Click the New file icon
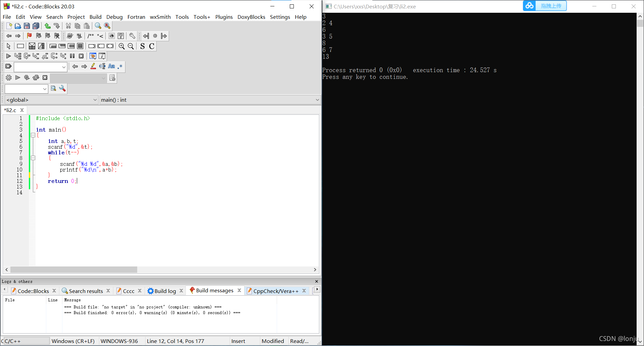The height and width of the screenshot is (346, 644). pos(9,26)
